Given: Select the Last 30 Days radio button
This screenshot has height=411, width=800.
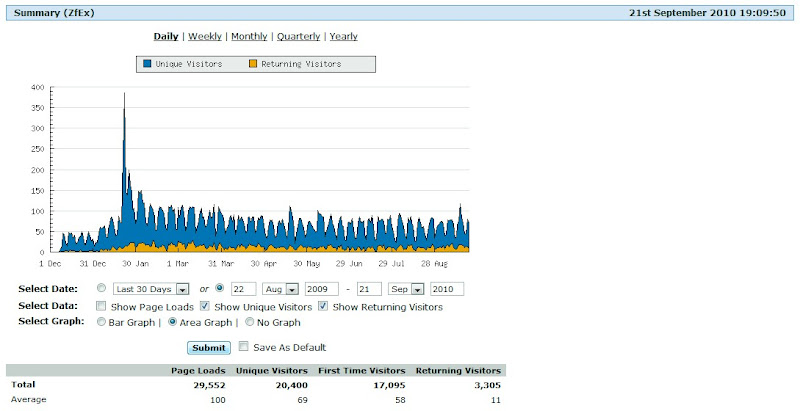Looking at the screenshot, I should coord(102,288).
